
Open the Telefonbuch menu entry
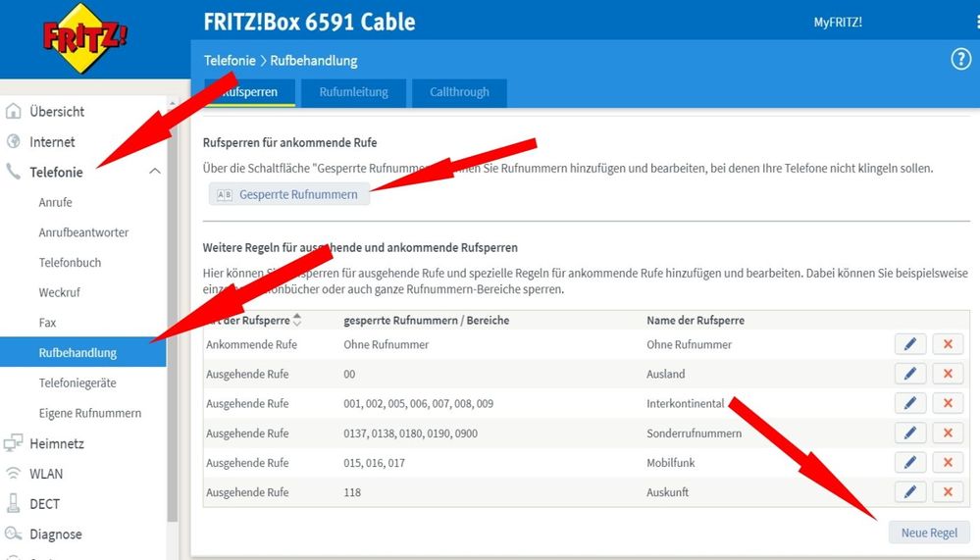[70, 263]
